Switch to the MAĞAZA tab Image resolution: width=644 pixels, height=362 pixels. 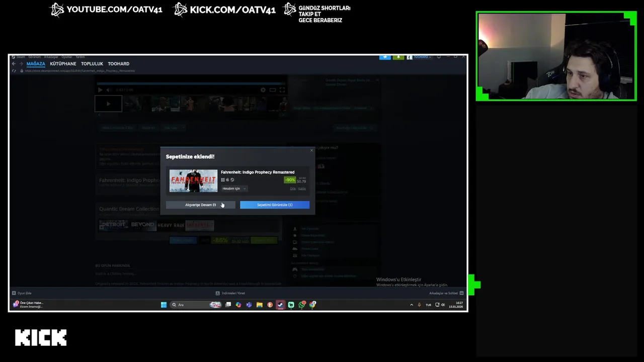pyautogui.click(x=36, y=64)
